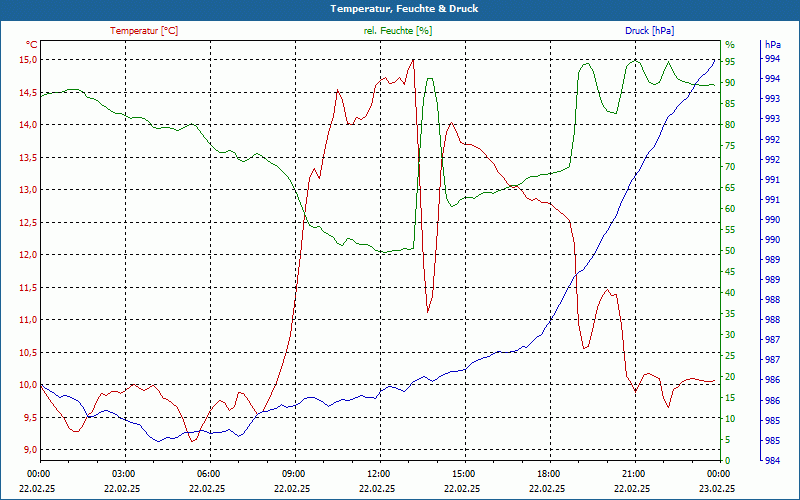
Task: Click the 9,0 temperature axis value
Action: (31, 449)
